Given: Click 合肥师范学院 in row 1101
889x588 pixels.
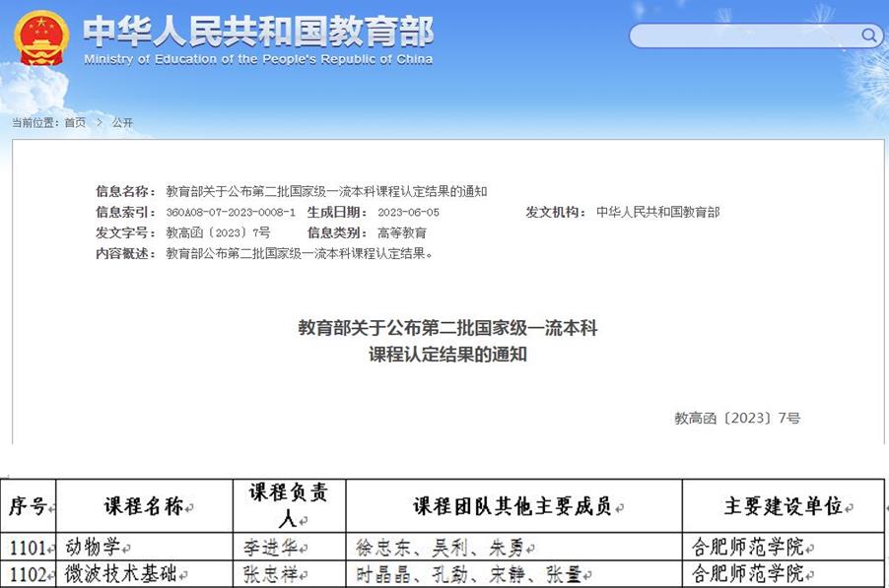Looking at the screenshot, I should pos(753,547).
